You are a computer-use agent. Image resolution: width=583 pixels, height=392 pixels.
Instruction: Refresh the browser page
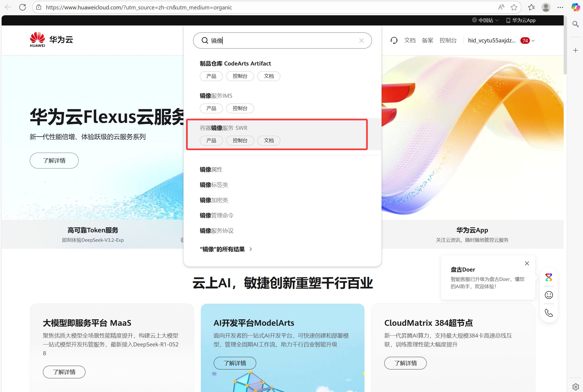[x=23, y=7]
